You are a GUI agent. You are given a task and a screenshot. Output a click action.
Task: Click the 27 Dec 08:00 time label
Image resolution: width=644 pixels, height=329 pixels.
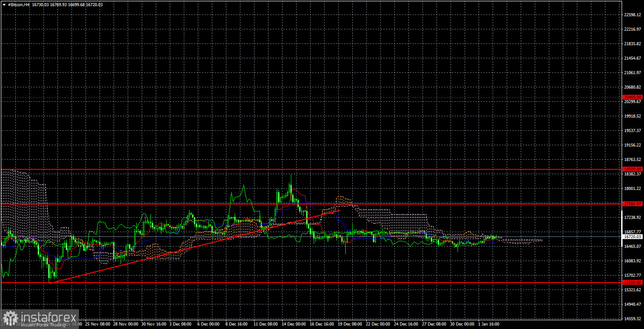click(434, 324)
